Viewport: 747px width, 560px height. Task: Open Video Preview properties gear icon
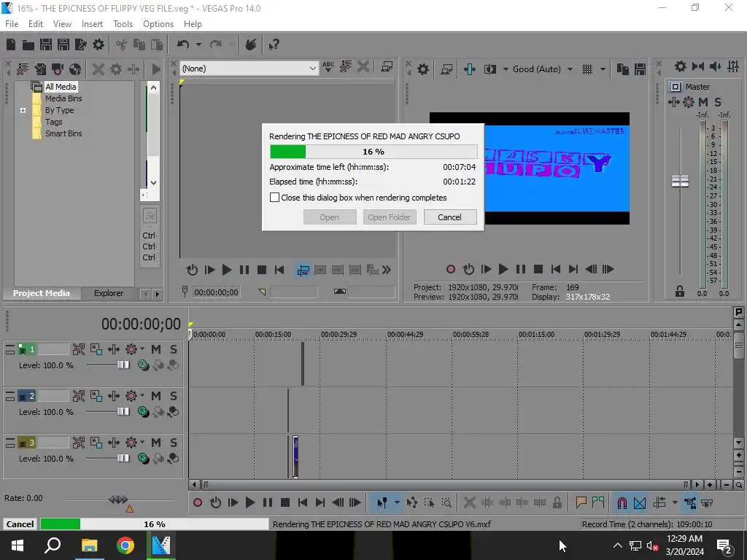click(422, 69)
